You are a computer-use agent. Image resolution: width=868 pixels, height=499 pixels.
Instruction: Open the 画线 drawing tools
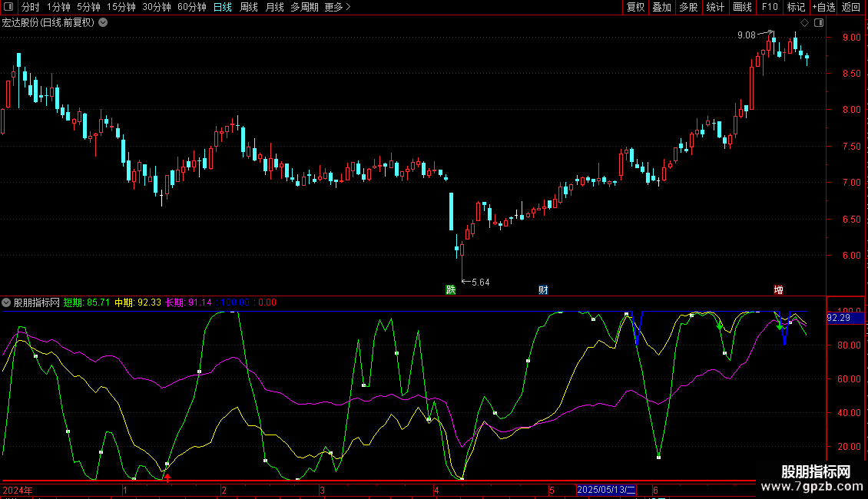(x=742, y=7)
